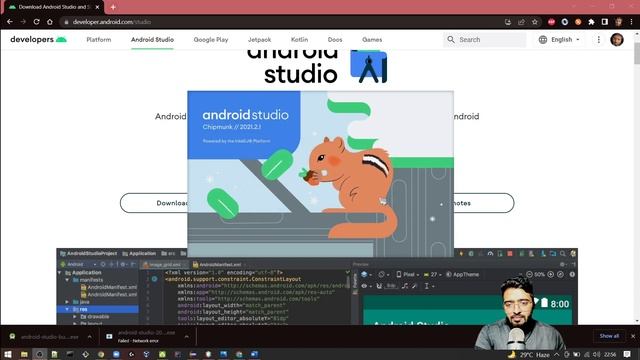The image size is (640, 360).
Task: Go back to the previous page in Chrome
Action: [10, 22]
